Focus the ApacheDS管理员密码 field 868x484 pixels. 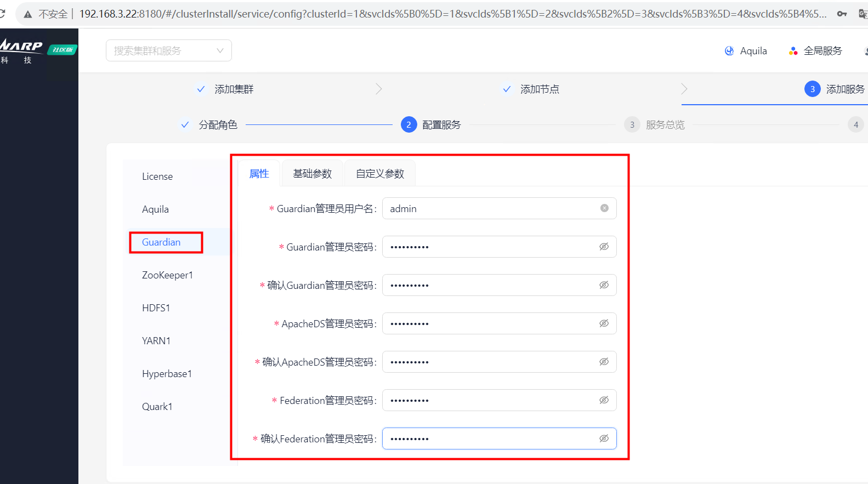coord(500,323)
